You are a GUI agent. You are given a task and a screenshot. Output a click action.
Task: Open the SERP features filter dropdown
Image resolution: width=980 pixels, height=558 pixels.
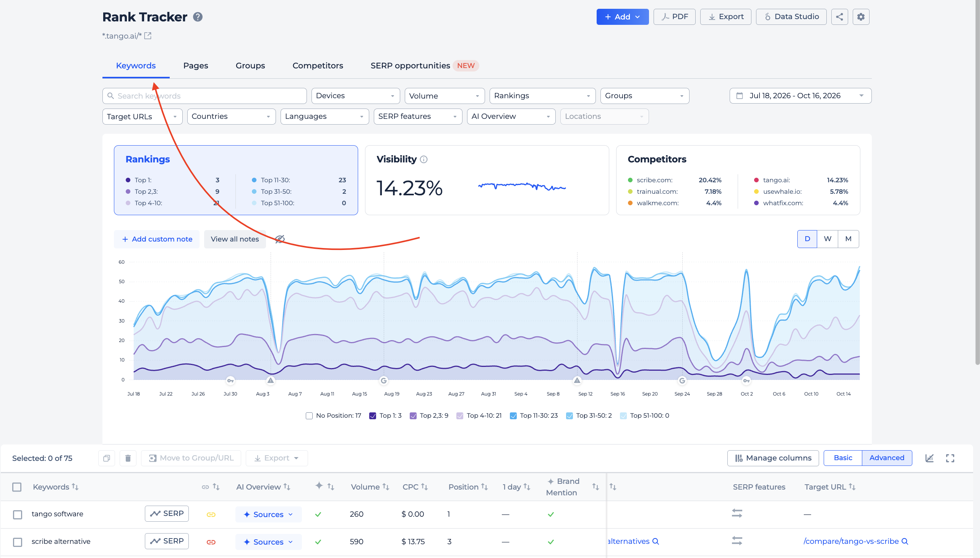coord(418,117)
